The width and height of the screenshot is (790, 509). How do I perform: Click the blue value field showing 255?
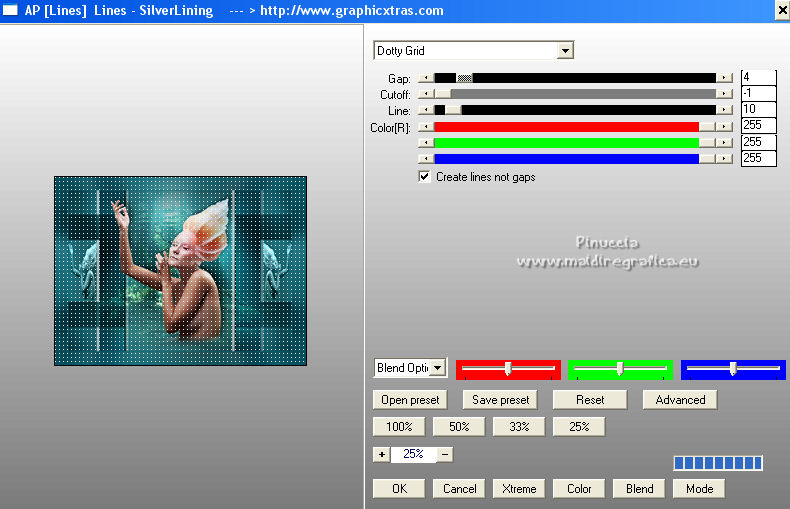point(759,158)
